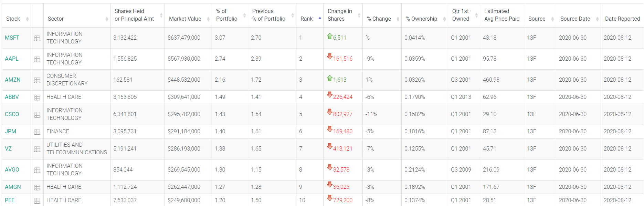Sort by the Source column header
Viewport: 644px width, 206px height.
540,16
